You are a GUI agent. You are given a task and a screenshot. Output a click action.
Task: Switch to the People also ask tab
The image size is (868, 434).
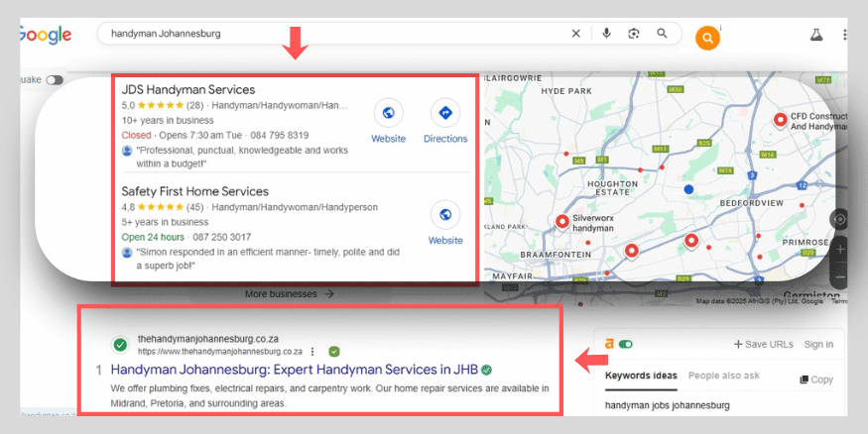click(x=724, y=377)
